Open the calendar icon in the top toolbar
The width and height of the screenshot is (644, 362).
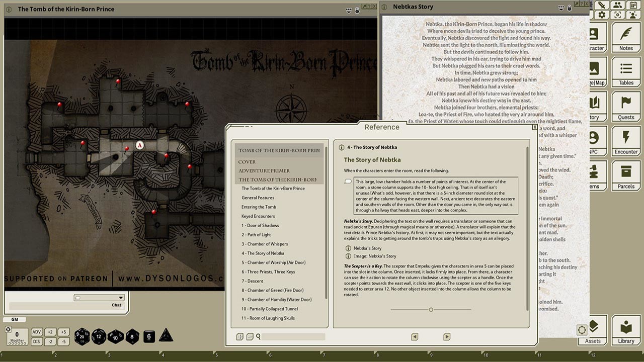click(x=633, y=5)
